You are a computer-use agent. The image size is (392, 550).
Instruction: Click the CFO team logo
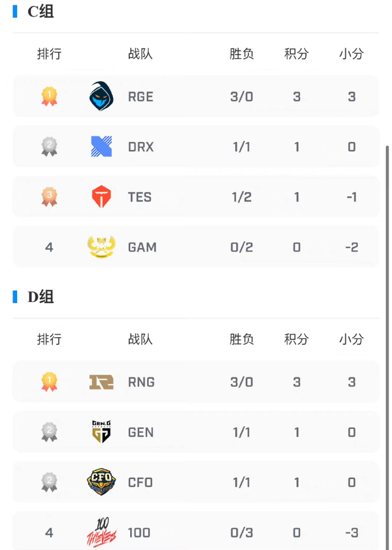click(101, 482)
